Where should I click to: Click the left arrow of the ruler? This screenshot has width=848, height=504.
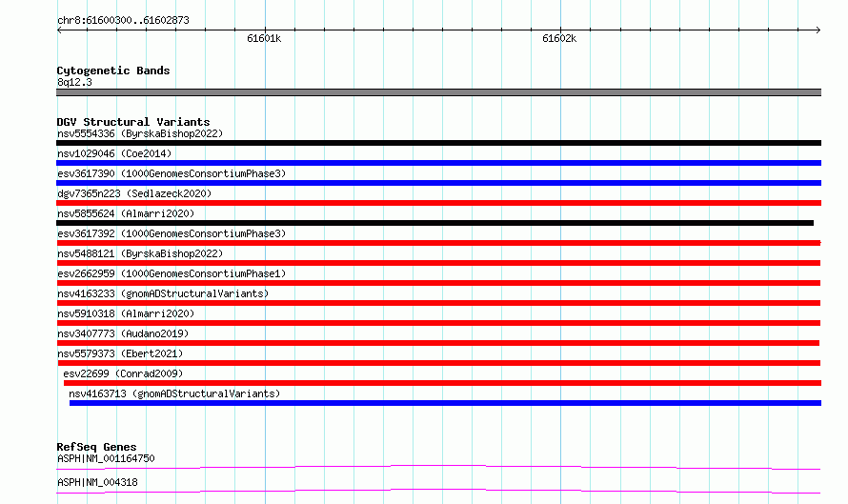point(59,30)
